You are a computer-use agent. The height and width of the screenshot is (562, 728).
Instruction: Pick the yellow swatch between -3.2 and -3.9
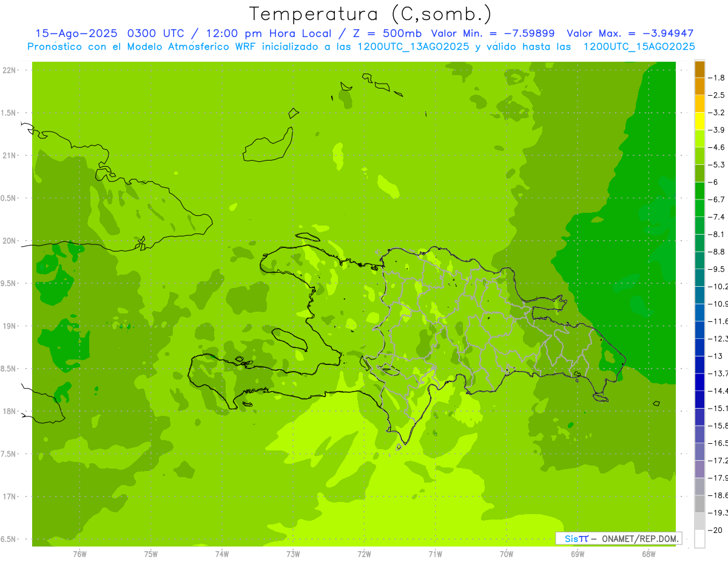coord(699,121)
